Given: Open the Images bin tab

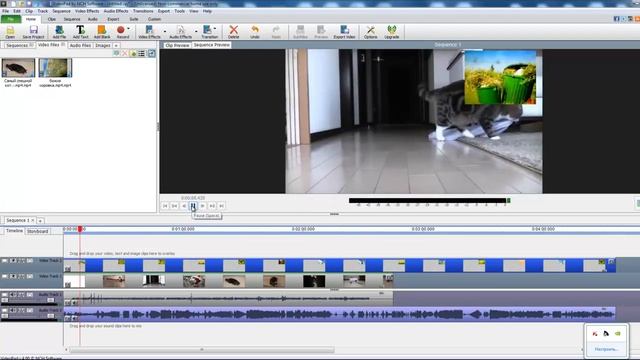Looking at the screenshot, I should coord(103,45).
